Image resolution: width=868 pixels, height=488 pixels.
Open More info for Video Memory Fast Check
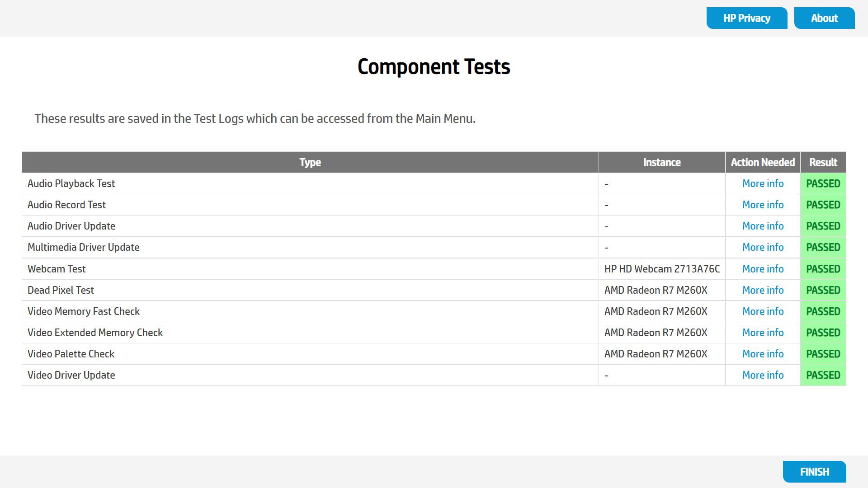click(x=763, y=311)
